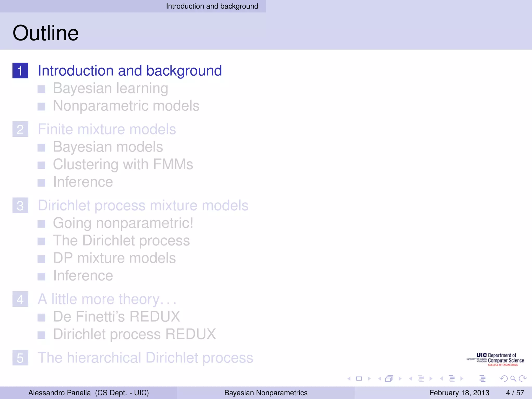Jump to Clustering with FMMs subsection
Viewport: 532px width, 399px height.
click(x=123, y=164)
